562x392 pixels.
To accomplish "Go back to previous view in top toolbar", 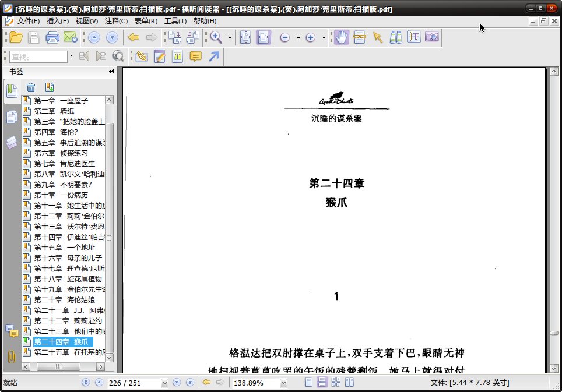I will coord(134,37).
